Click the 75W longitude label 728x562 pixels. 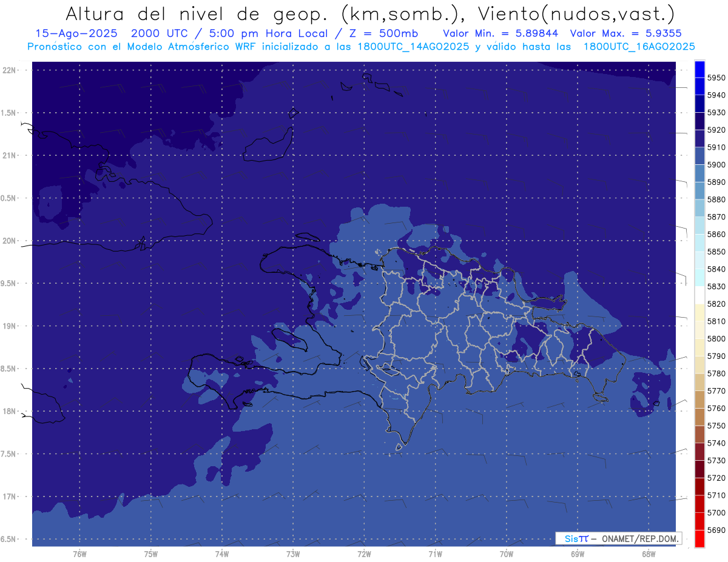click(151, 554)
